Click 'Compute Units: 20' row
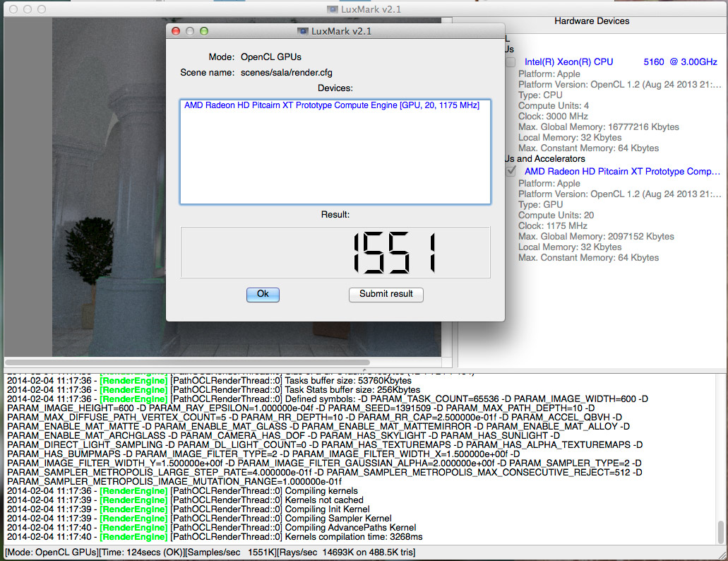The width and height of the screenshot is (728, 561). [x=556, y=215]
